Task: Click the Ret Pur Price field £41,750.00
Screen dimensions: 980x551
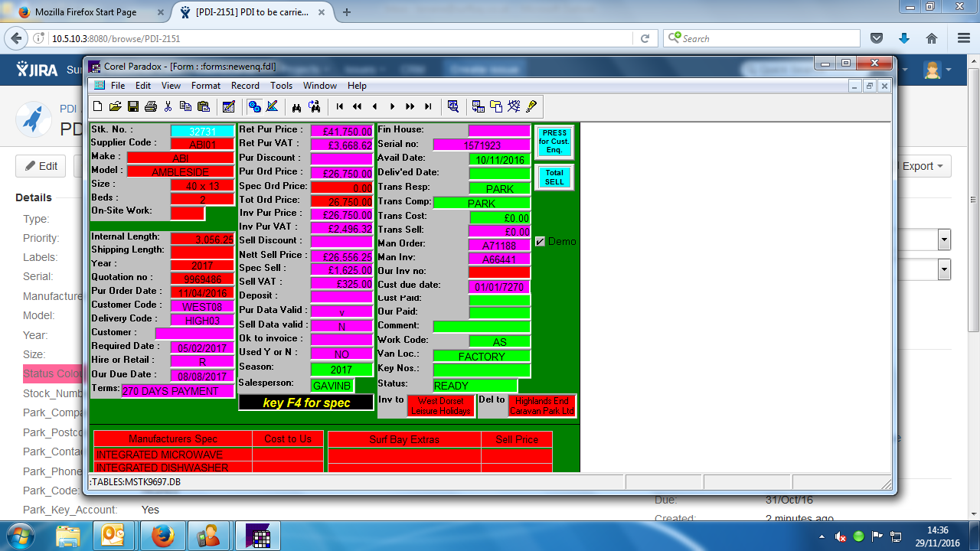Action: coord(341,132)
